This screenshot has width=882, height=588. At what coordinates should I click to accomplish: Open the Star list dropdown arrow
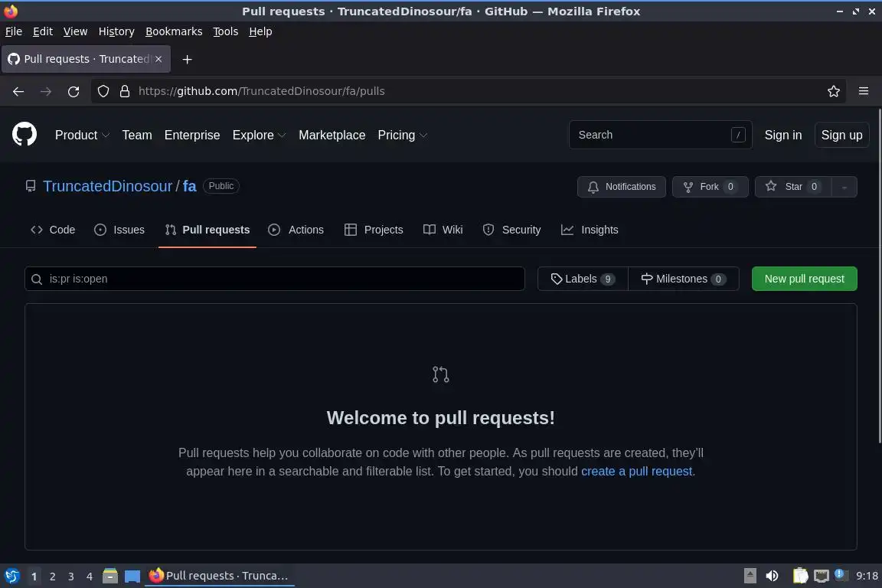[844, 187]
